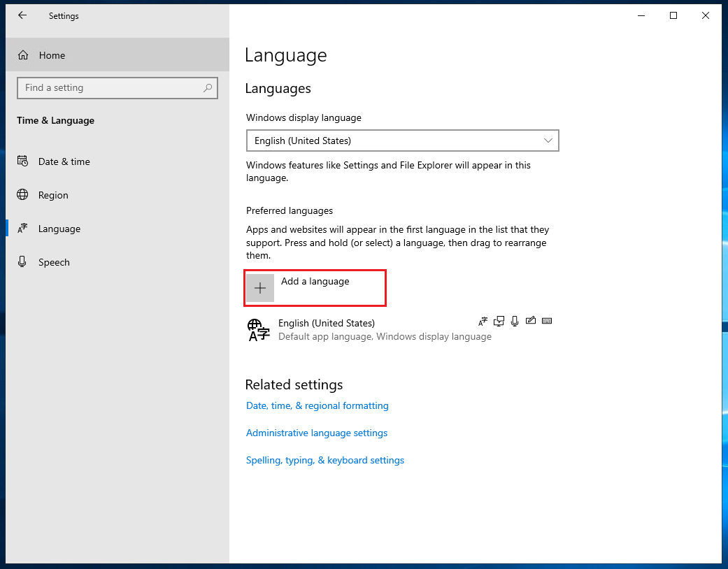Focus the Find a setting box
728x569 pixels.
click(117, 87)
